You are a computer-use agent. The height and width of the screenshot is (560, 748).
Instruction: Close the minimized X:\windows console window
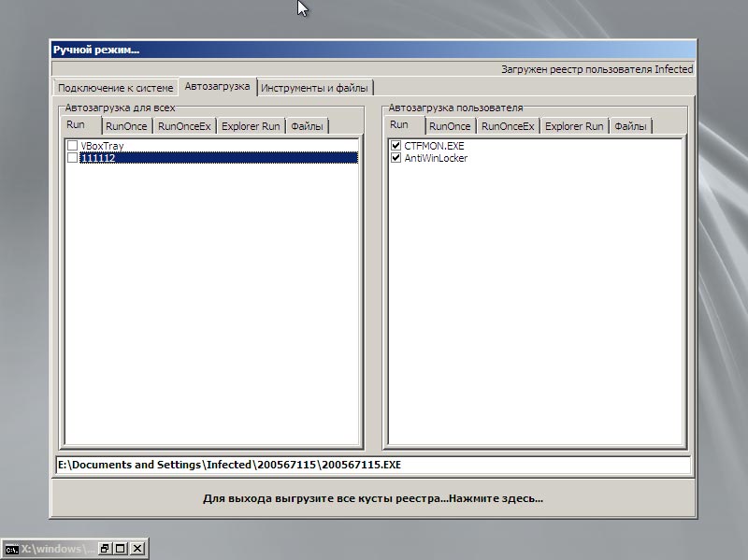click(137, 549)
